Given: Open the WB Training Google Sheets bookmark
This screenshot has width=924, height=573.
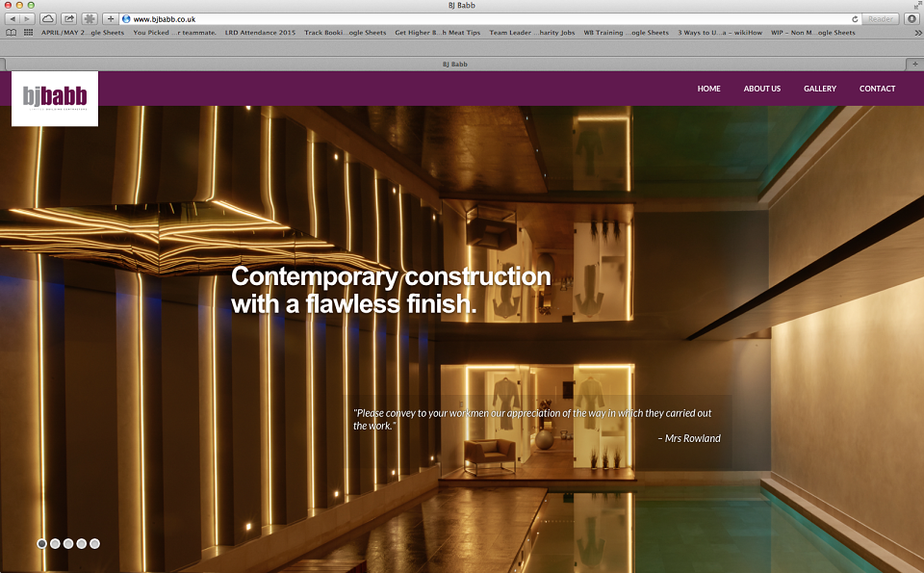Looking at the screenshot, I should 626,32.
